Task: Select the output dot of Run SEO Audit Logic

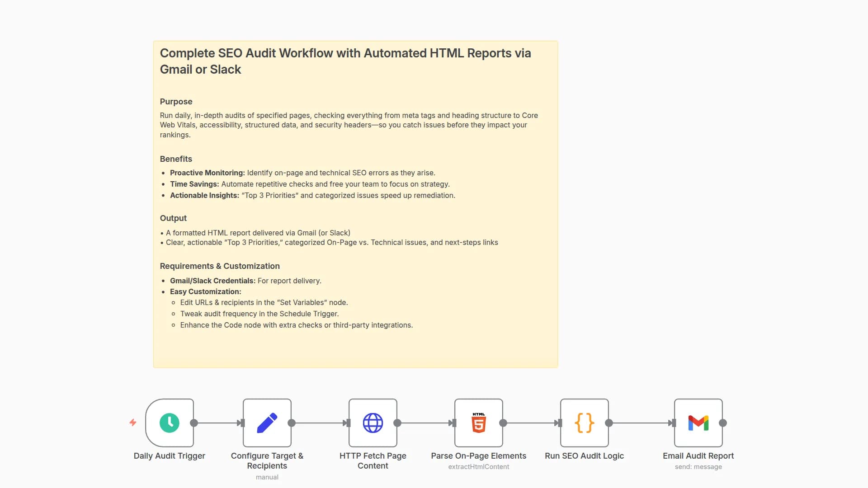Action: pyautogui.click(x=608, y=423)
